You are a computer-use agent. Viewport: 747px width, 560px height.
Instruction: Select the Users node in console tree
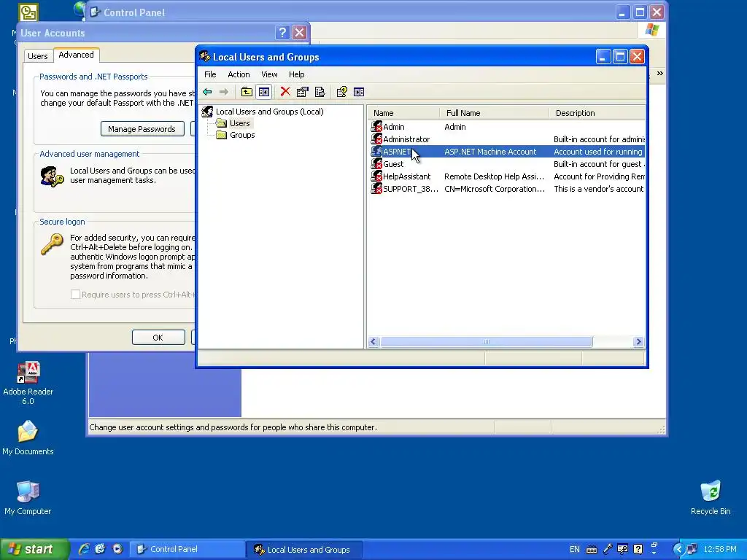(x=239, y=123)
